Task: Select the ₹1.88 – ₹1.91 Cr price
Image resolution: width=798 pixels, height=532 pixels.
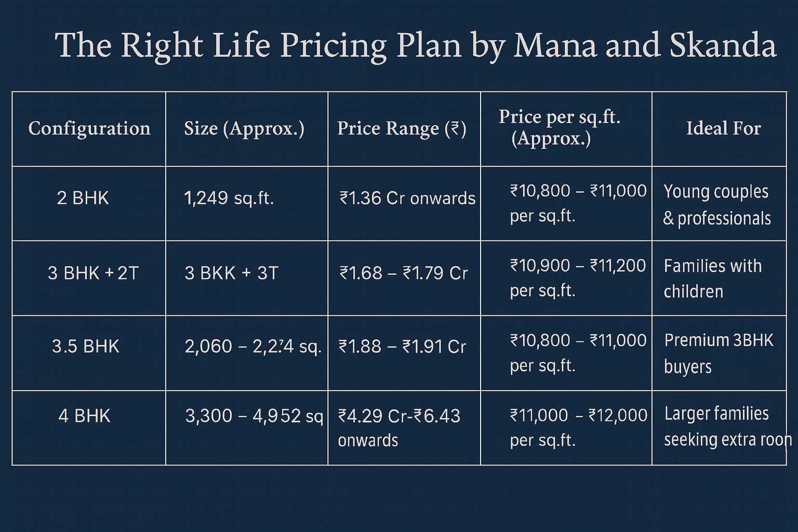Action: point(403,347)
